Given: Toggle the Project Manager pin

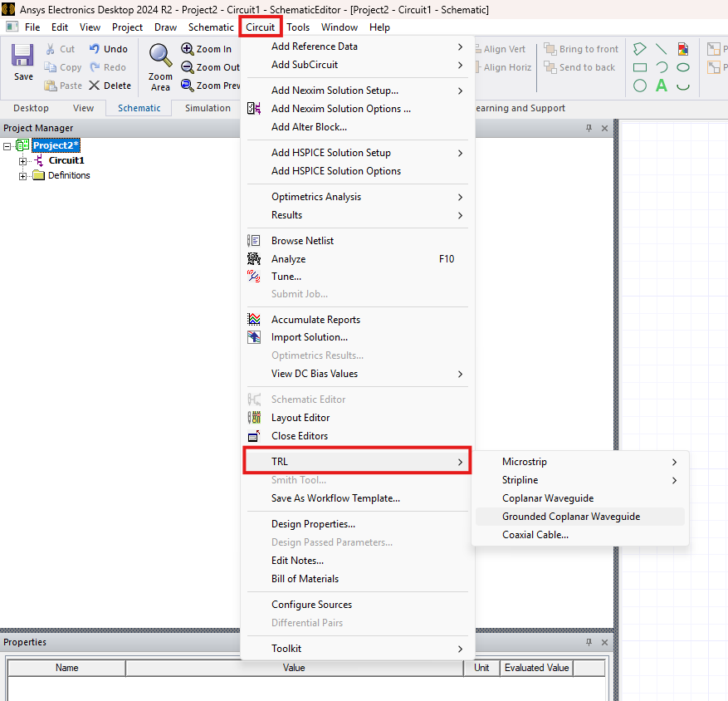Looking at the screenshot, I should click(x=589, y=128).
